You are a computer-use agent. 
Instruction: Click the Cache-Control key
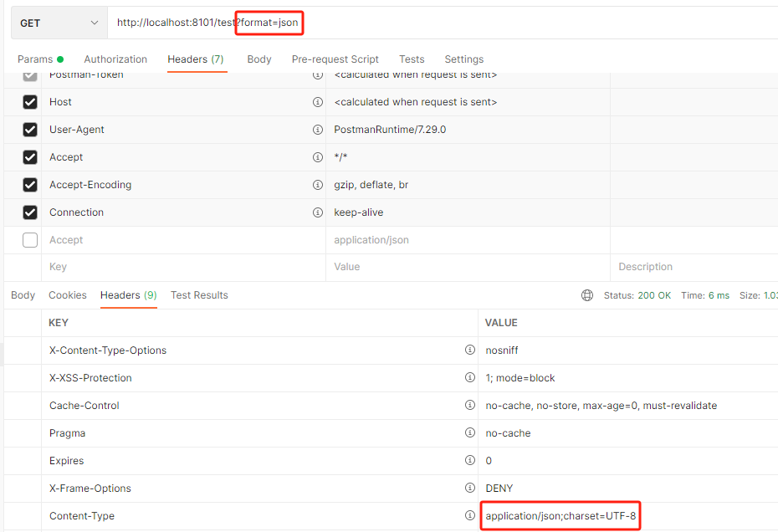point(84,406)
